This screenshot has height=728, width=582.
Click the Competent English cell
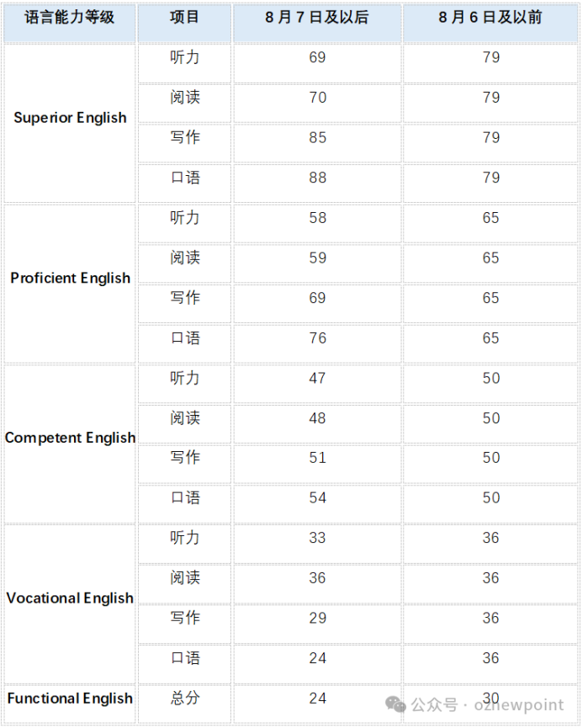(x=70, y=444)
